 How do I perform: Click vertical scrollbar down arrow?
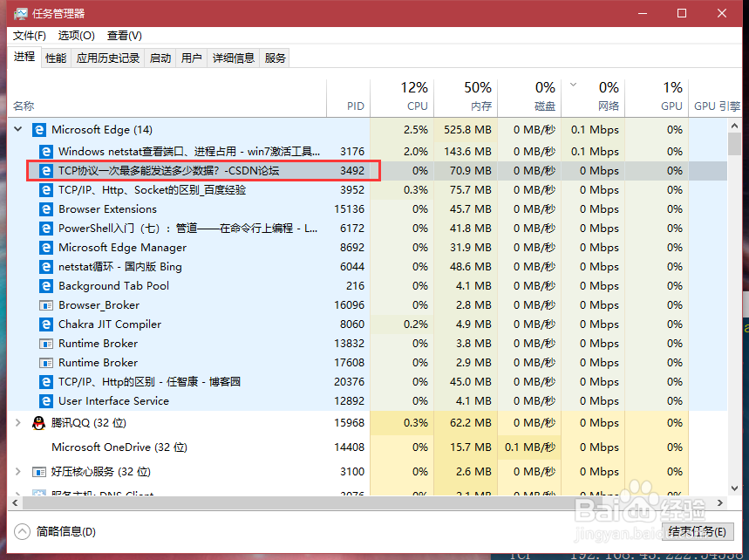click(734, 488)
